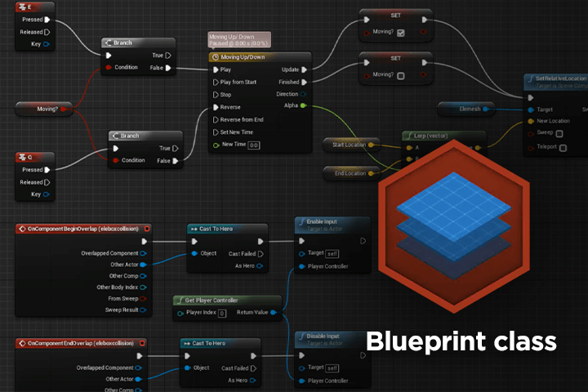The height and width of the screenshot is (392, 588).
Task: Select the SetRelativeLocation node title
Action: point(560,78)
